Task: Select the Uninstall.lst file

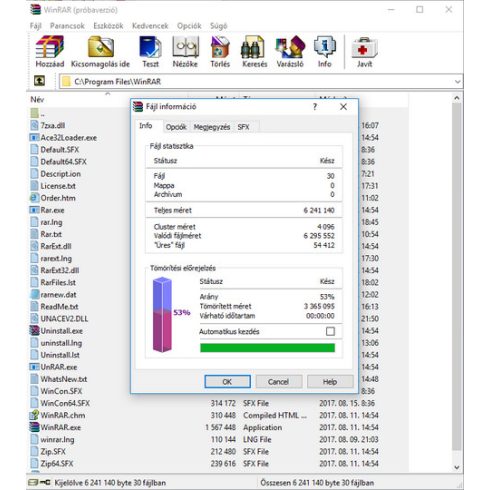Action: pyautogui.click(x=60, y=355)
